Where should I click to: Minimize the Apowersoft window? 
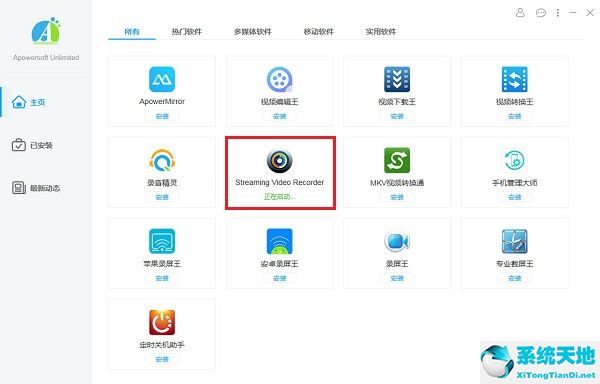pos(573,13)
